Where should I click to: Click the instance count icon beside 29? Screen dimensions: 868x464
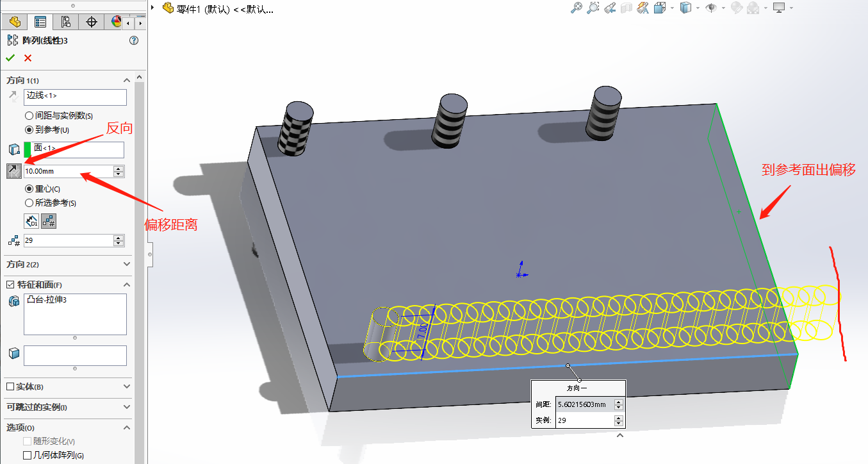(x=13, y=241)
